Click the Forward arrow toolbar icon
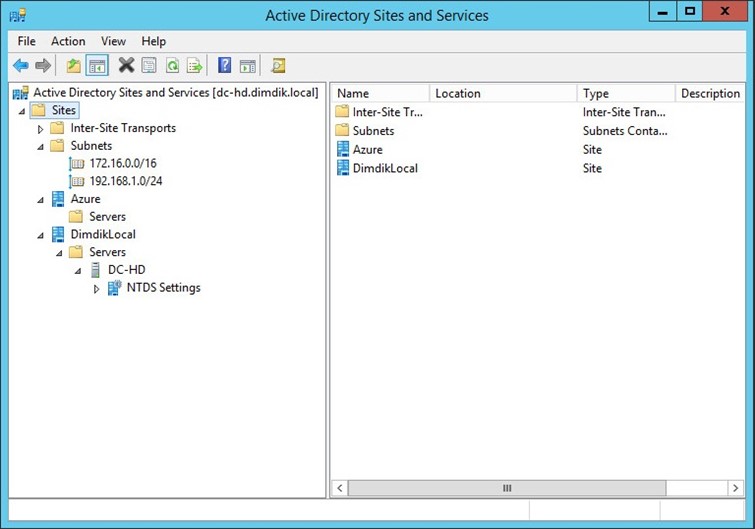This screenshot has height=529, width=755. coord(43,65)
